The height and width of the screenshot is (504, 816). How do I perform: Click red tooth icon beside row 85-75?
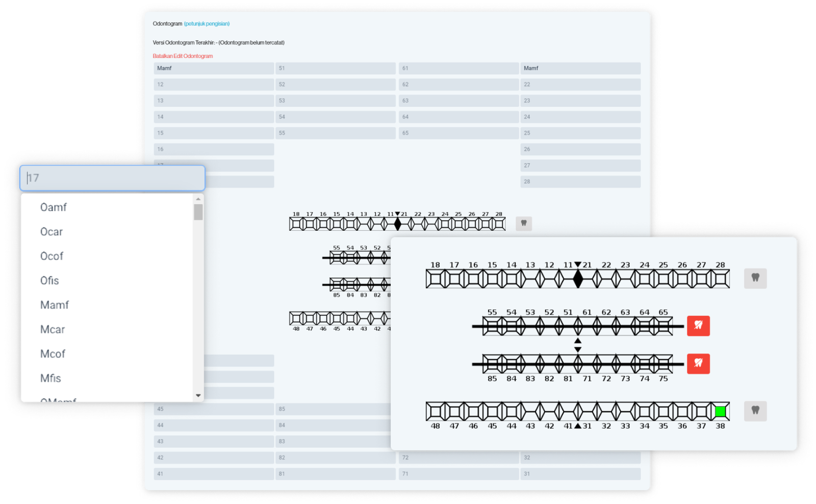[698, 363]
